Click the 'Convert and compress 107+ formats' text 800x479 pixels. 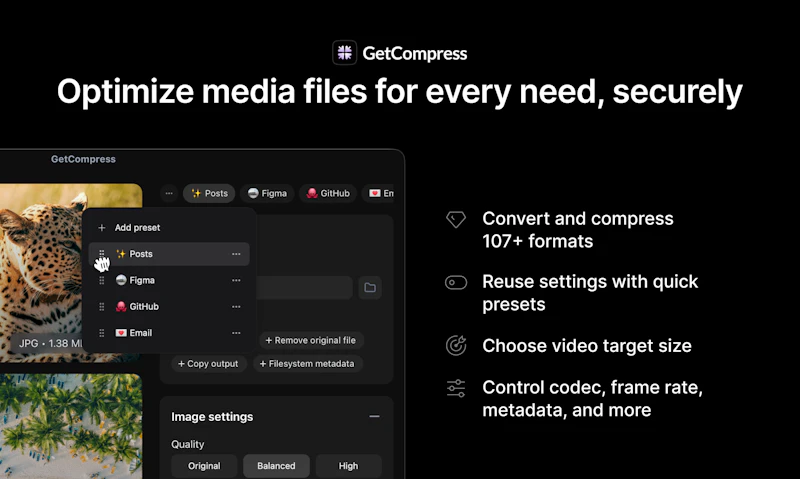(578, 230)
